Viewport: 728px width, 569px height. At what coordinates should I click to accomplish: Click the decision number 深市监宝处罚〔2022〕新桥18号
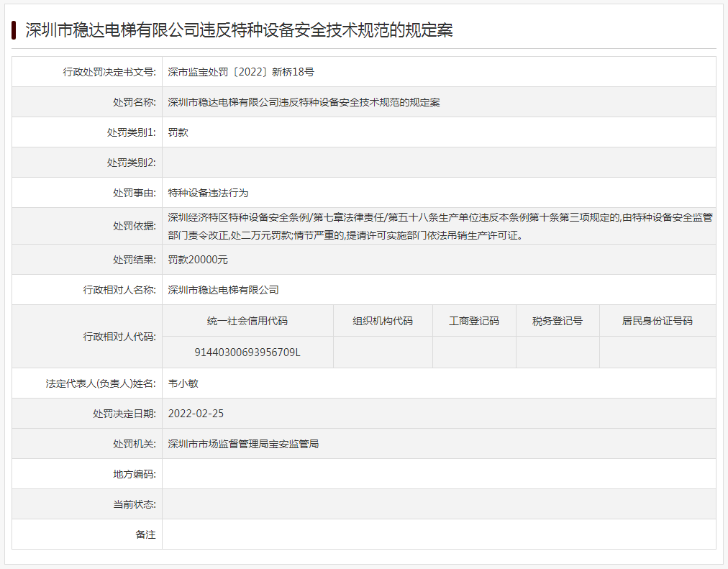[x=241, y=72]
